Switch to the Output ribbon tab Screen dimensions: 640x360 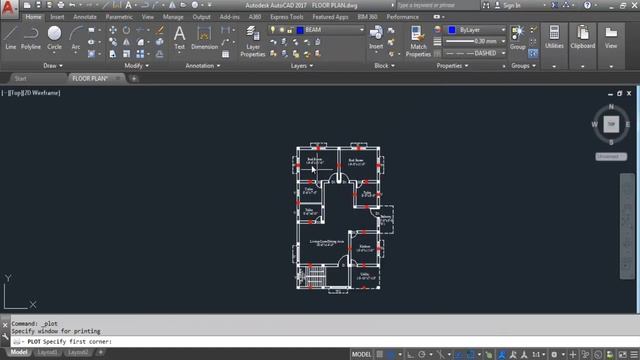[201, 17]
